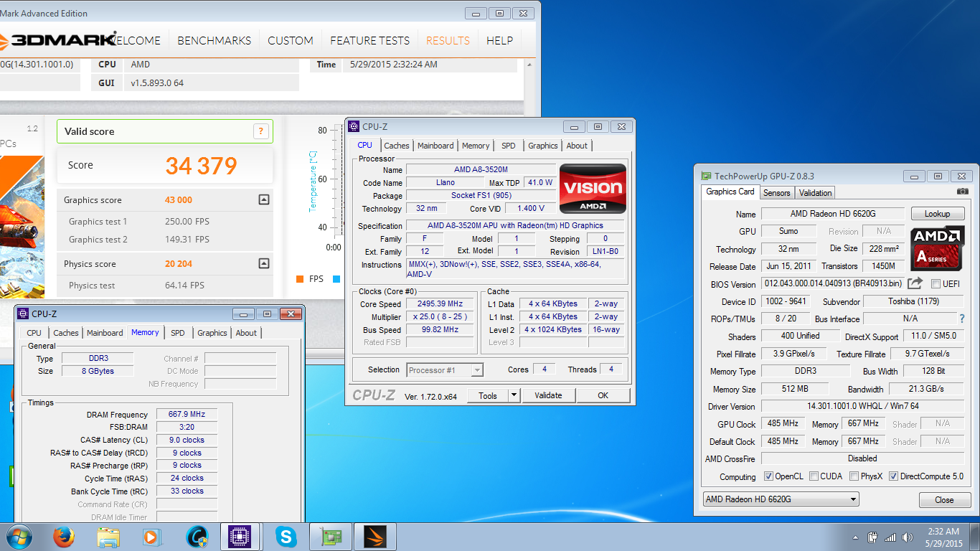The height and width of the screenshot is (551, 980).
Task: Click the Validate button in CPU-Z
Action: (x=548, y=395)
